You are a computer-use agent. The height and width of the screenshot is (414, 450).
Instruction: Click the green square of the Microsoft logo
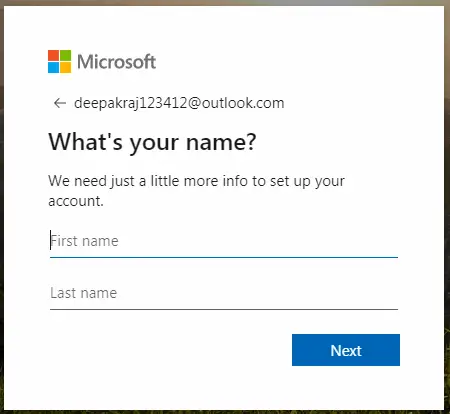click(66, 55)
